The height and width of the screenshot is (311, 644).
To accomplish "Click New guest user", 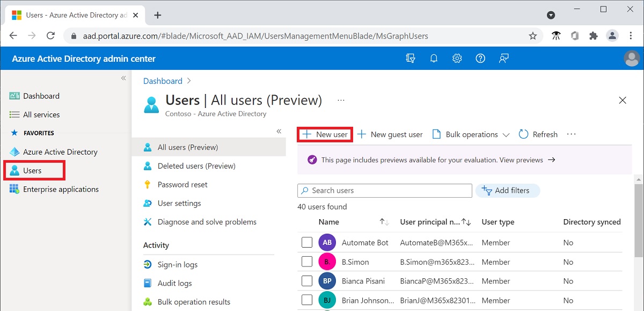I will click(390, 134).
